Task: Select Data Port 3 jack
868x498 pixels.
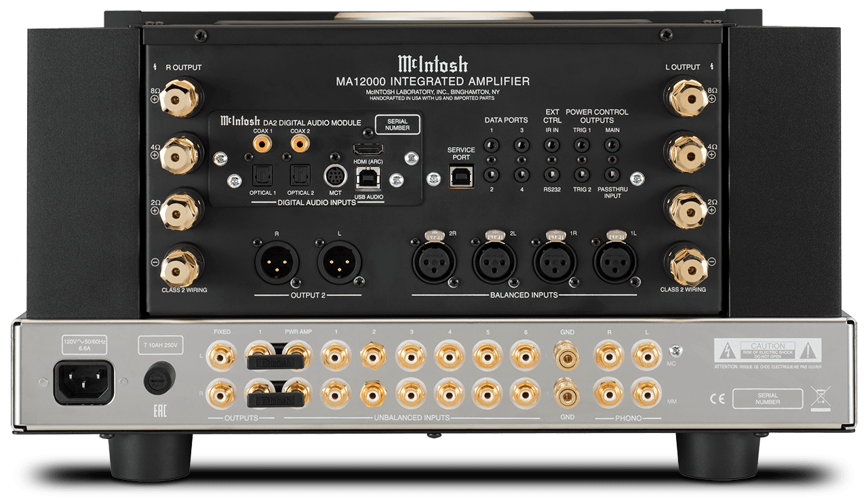Action: click(x=521, y=144)
